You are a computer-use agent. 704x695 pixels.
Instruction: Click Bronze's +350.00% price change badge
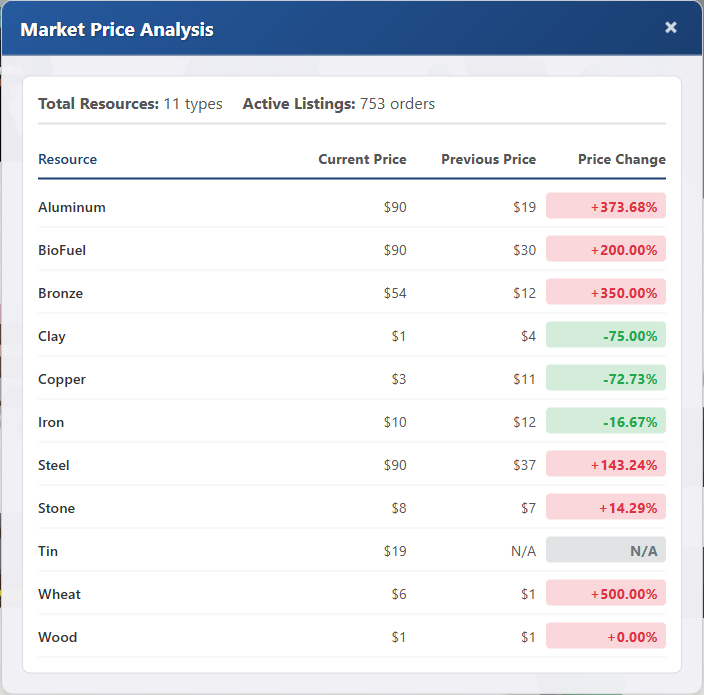click(606, 293)
